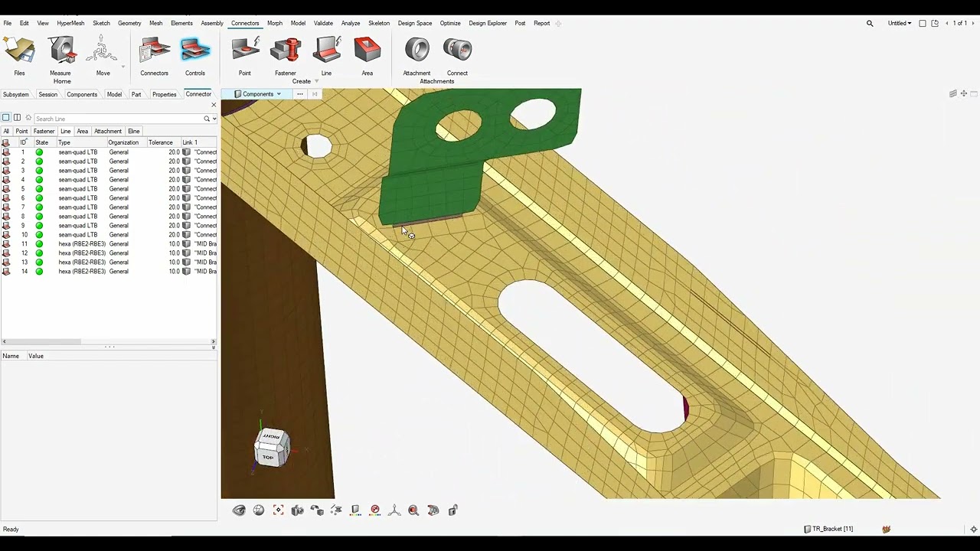Viewport: 980px width, 551px height.
Task: Open the HyperMesh ribbon tab
Action: pyautogui.click(x=70, y=24)
